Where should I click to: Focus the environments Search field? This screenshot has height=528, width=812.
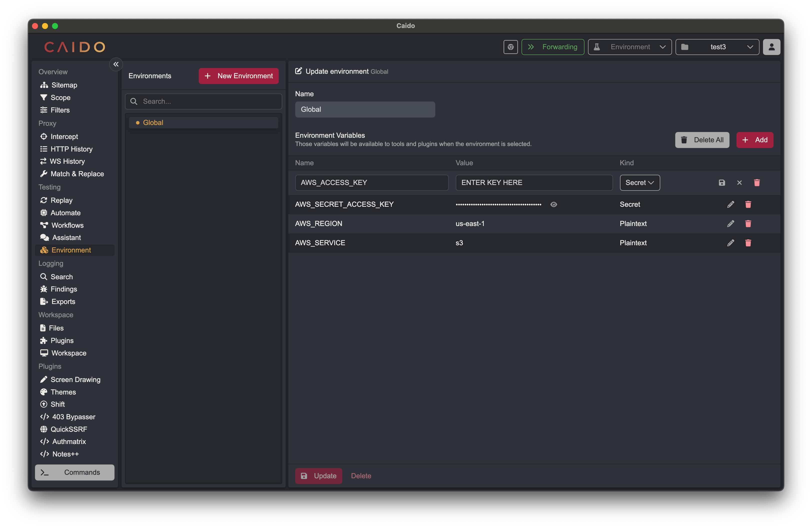(x=204, y=101)
